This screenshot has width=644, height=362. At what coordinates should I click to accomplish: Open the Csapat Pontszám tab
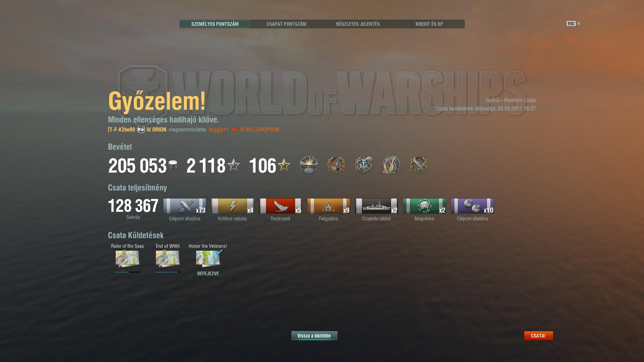pyautogui.click(x=286, y=24)
